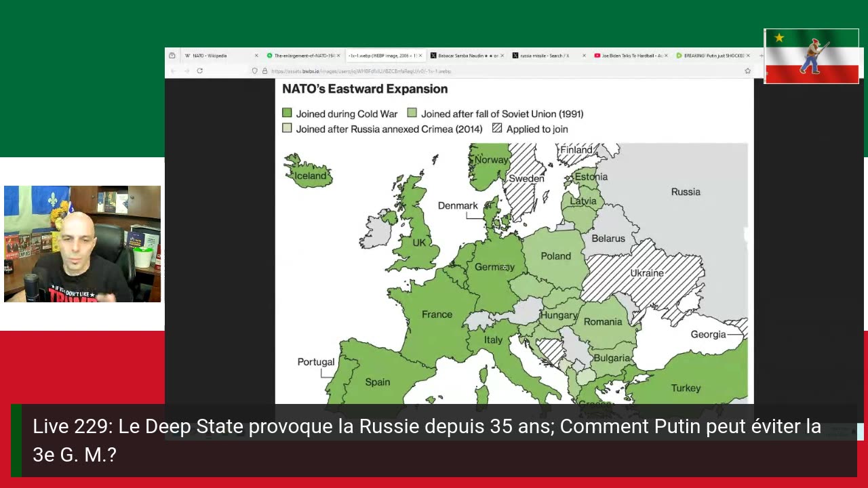The image size is (868, 488).
Task: Click the NATO's Eastward Expansion title
Action: [365, 89]
